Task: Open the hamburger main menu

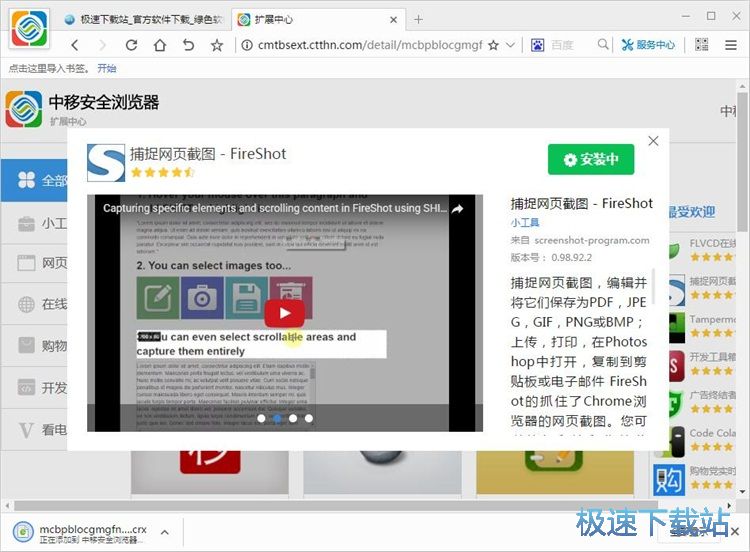Action: 730,45
